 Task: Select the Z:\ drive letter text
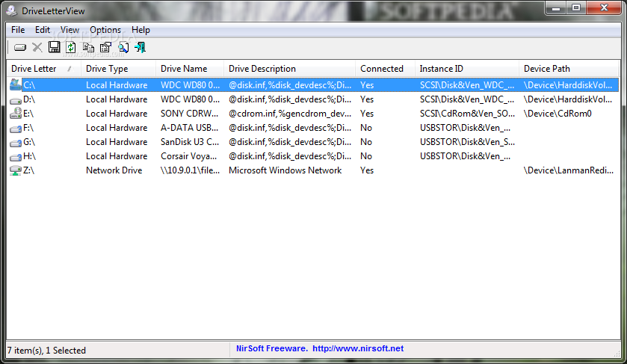[x=29, y=170]
